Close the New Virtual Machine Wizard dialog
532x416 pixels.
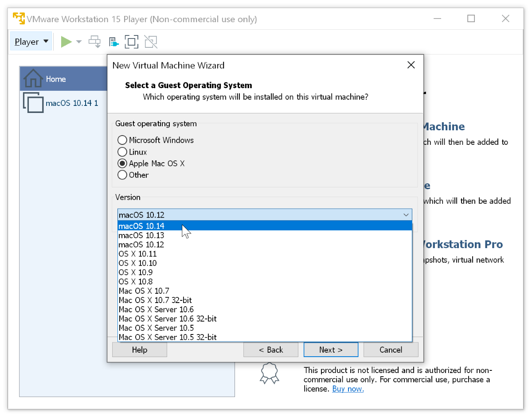click(411, 65)
